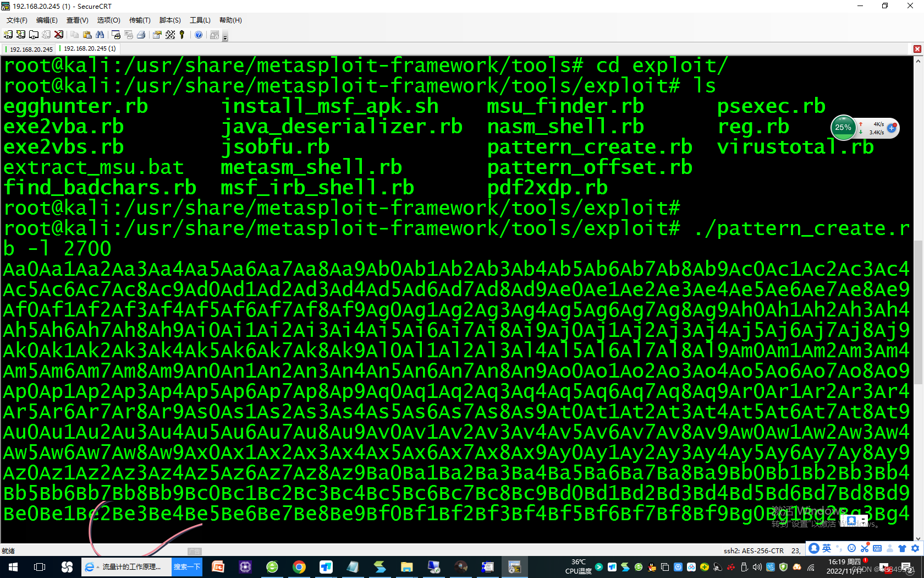Screen dimensions: 924x578
Task: Click pattern_create.rb in the ls output
Action: point(590,147)
